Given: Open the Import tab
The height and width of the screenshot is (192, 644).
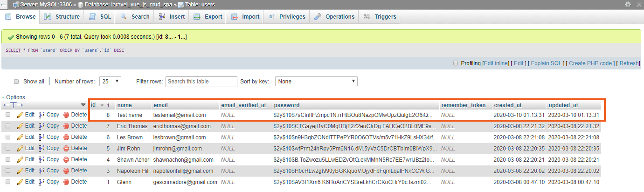Looking at the screenshot, I should [245, 16].
